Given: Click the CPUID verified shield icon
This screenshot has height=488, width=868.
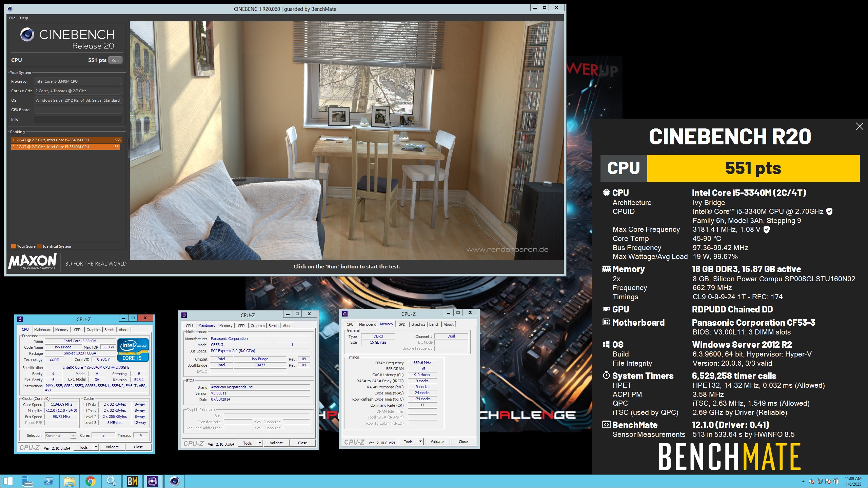Looking at the screenshot, I should click(829, 211).
